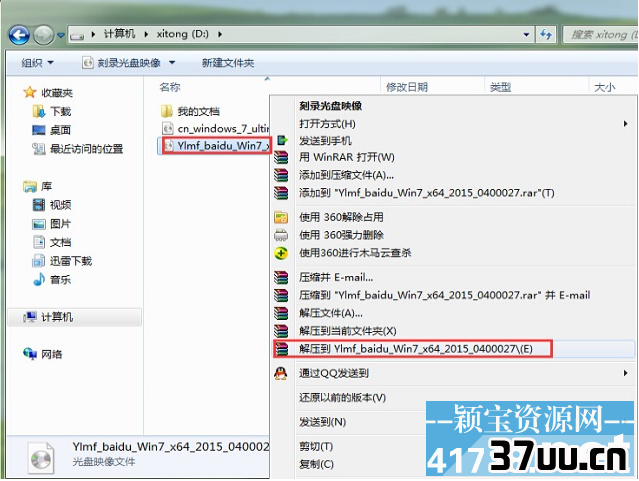
Task: Click the 下载 folder icon in sidebar
Action: tap(39, 111)
